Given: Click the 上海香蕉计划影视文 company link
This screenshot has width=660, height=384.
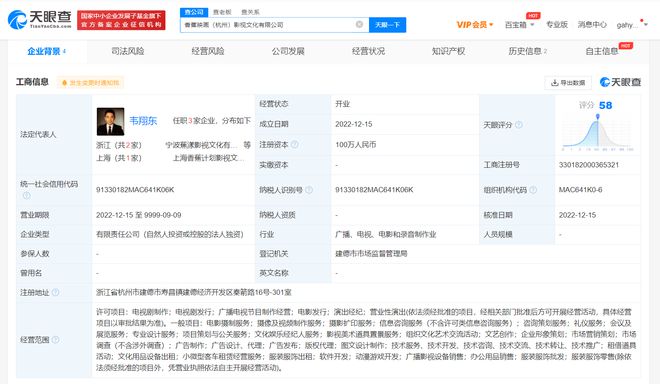Looking at the screenshot, I should tap(208, 158).
